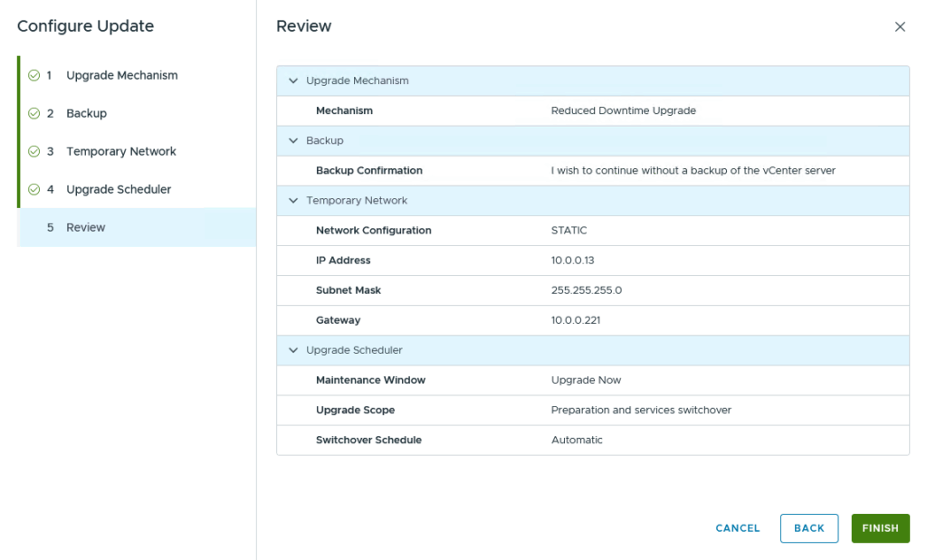Click the Back button
The image size is (927, 560).
coord(808,528)
